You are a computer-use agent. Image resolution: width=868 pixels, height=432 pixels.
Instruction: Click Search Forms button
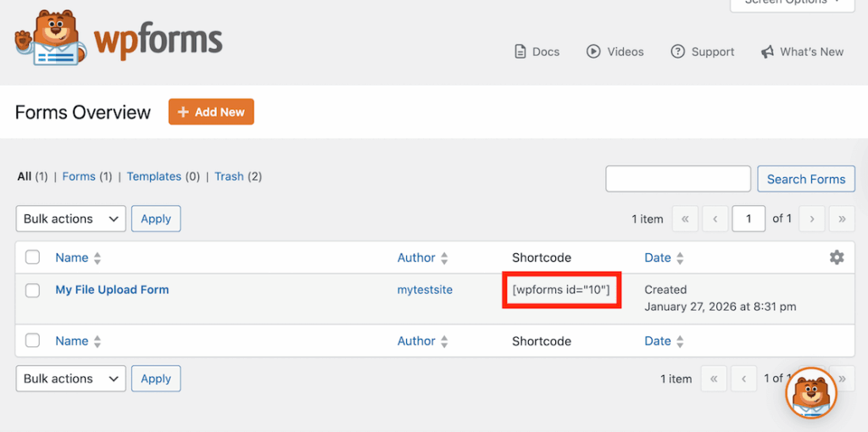coord(806,179)
